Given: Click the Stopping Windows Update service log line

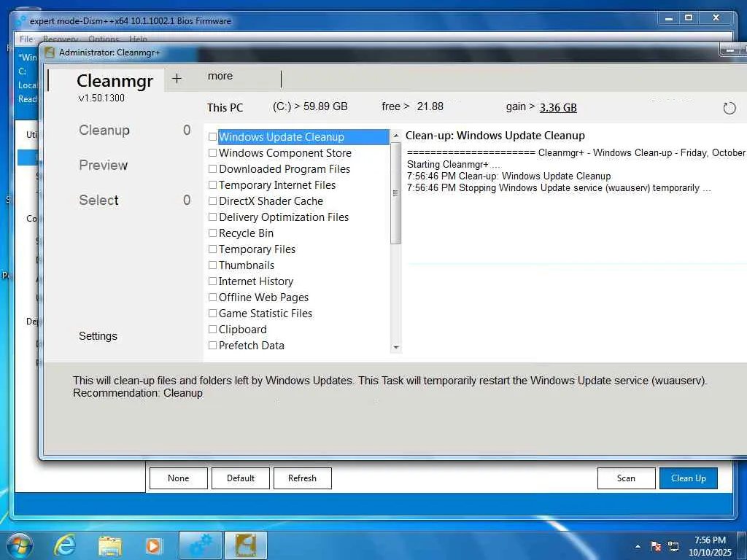Looking at the screenshot, I should [x=559, y=188].
